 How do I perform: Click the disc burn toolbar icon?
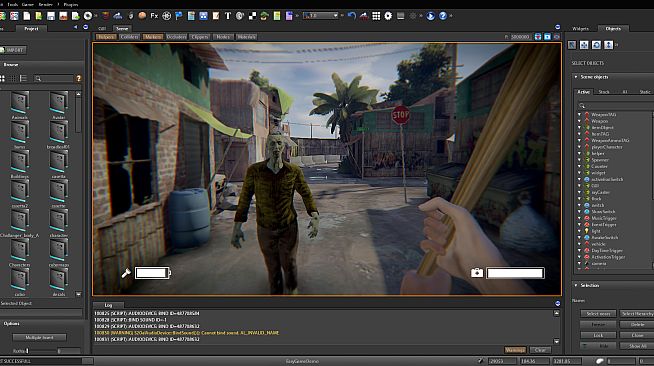click(88, 16)
